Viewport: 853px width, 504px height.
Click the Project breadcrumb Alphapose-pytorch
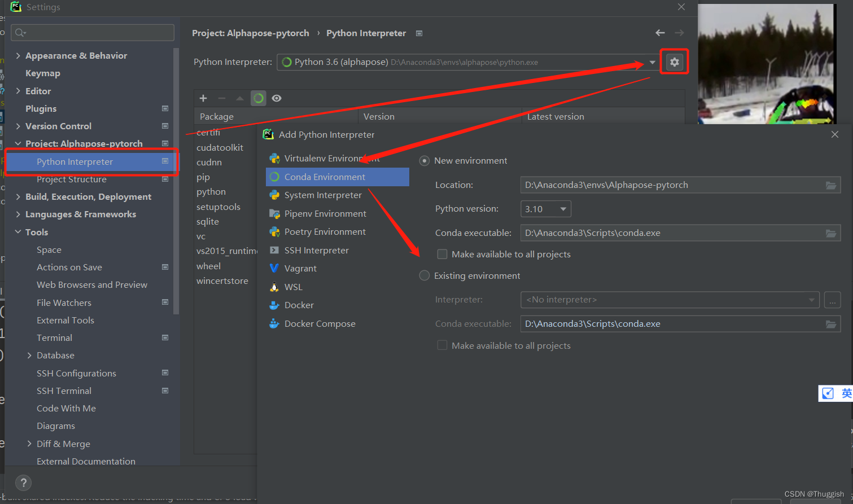pyautogui.click(x=251, y=33)
